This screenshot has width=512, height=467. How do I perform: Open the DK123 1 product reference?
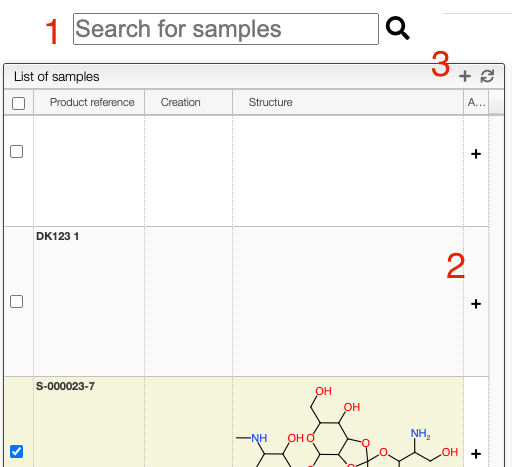tap(57, 236)
